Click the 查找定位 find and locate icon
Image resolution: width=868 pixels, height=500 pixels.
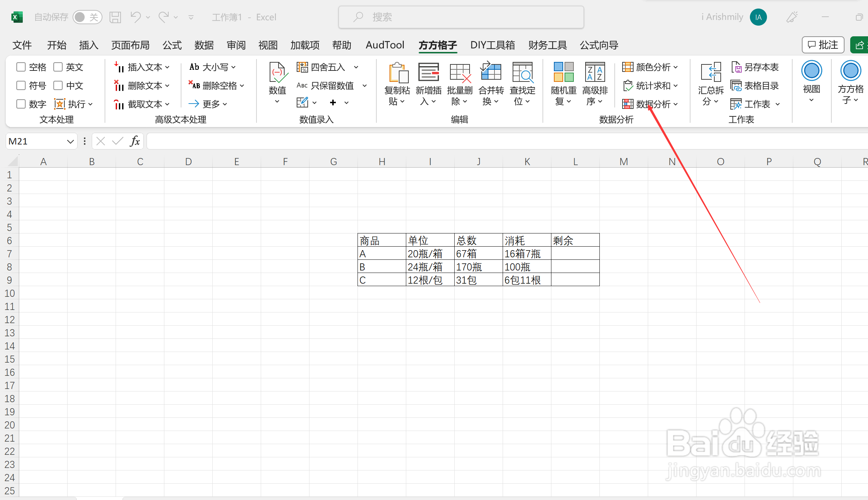pyautogui.click(x=522, y=73)
